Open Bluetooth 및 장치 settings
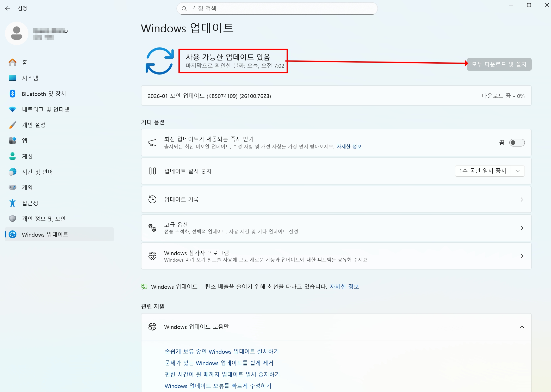The height and width of the screenshot is (392, 551). pyautogui.click(x=59, y=94)
